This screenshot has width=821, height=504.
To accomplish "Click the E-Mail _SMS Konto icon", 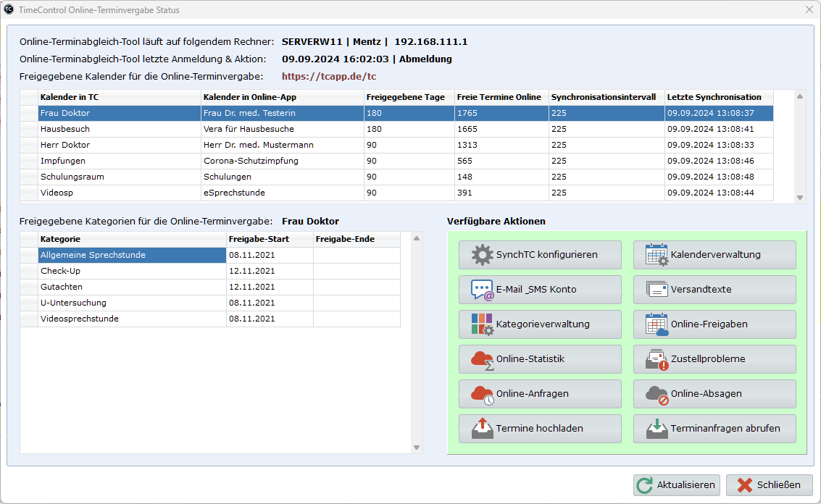I will (482, 290).
